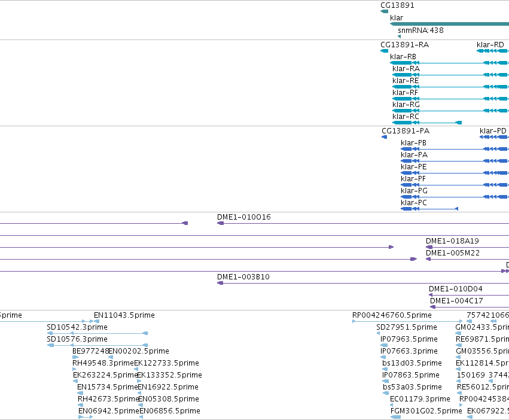Click EST FGM301G02.5prime label

426,411
